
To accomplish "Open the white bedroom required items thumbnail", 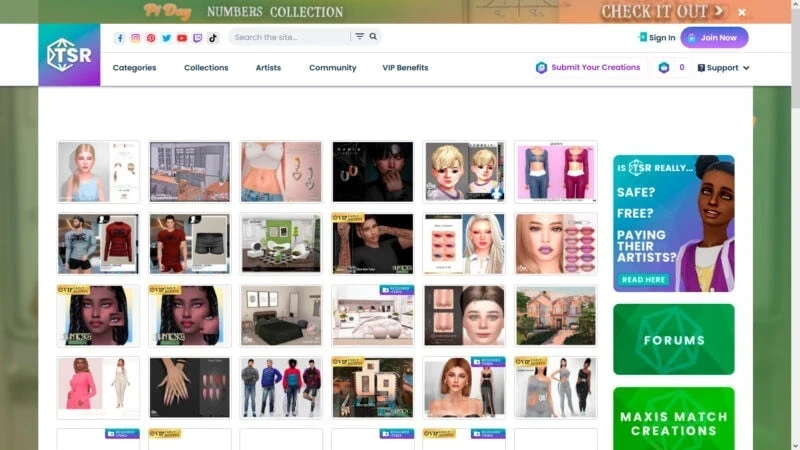I will (x=373, y=316).
